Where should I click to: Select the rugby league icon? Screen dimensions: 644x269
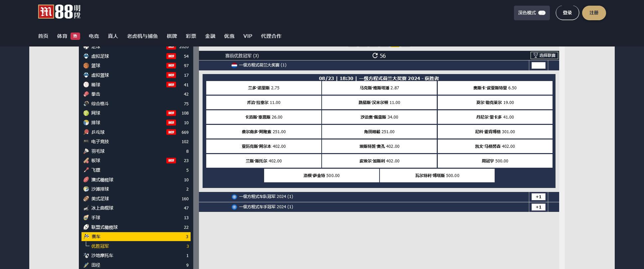86,227
